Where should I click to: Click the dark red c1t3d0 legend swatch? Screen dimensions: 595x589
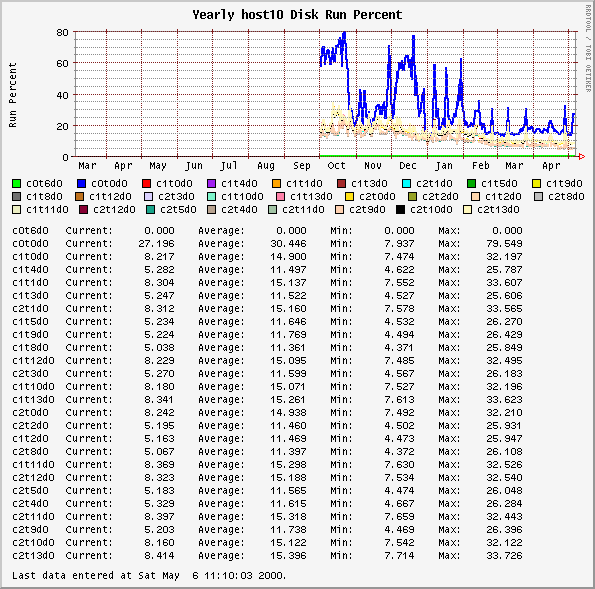point(342,184)
